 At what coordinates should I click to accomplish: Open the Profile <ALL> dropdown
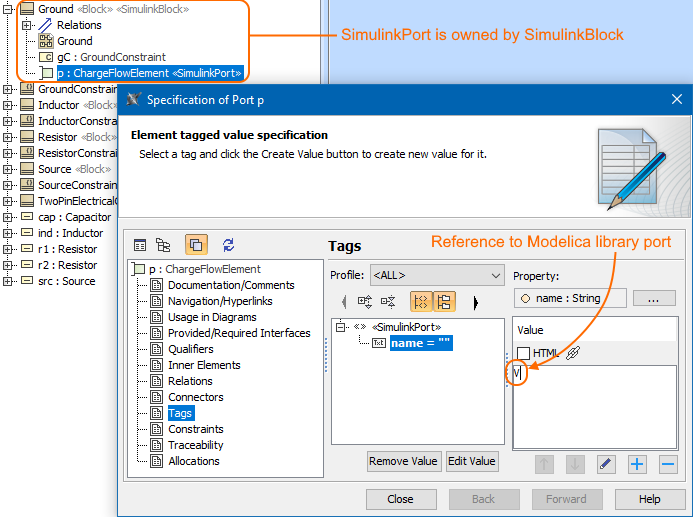point(437,275)
